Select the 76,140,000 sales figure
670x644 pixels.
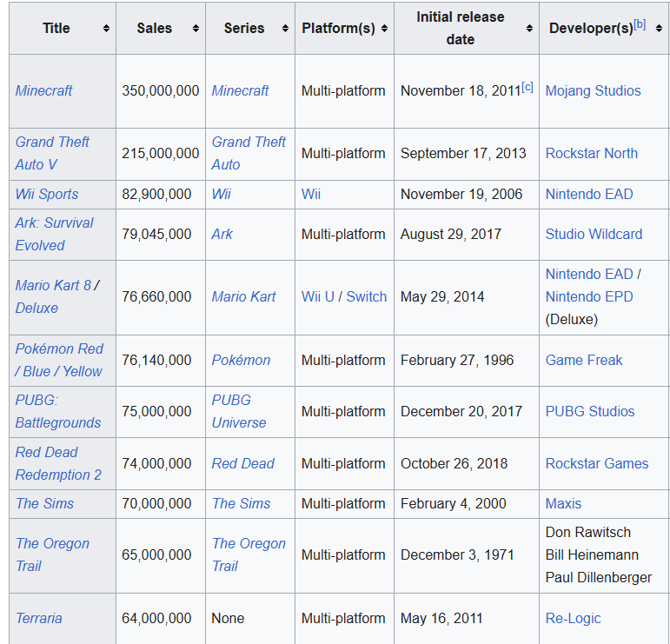pyautogui.click(x=156, y=361)
